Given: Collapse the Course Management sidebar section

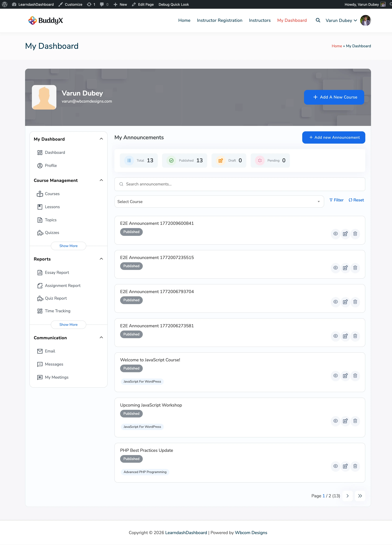Looking at the screenshot, I should (x=101, y=180).
